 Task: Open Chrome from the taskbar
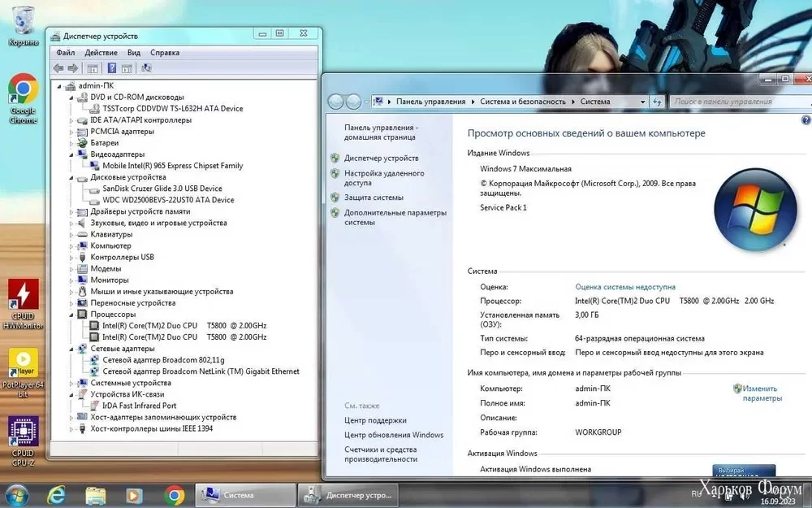pos(174,496)
